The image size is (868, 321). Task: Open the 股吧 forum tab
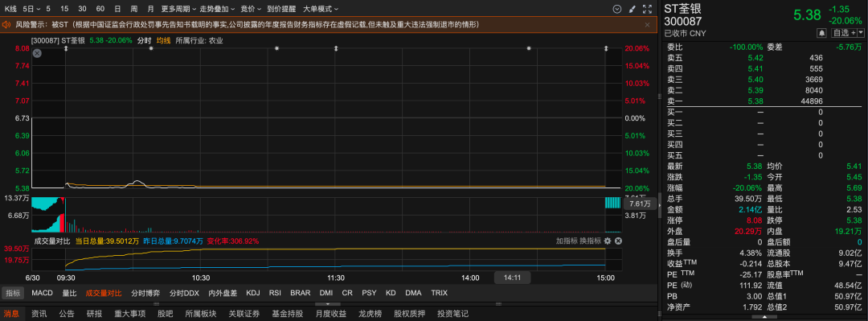[x=165, y=314]
